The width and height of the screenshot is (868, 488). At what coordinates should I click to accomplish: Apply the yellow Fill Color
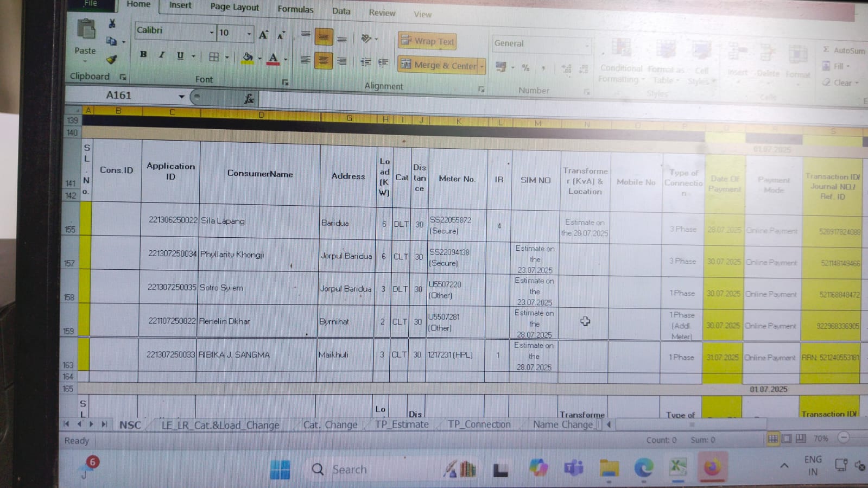[x=248, y=58]
